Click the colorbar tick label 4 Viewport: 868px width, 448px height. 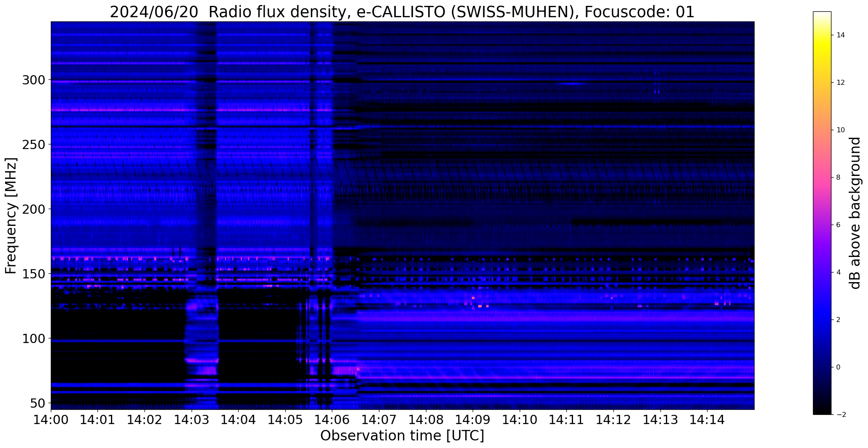pos(838,272)
